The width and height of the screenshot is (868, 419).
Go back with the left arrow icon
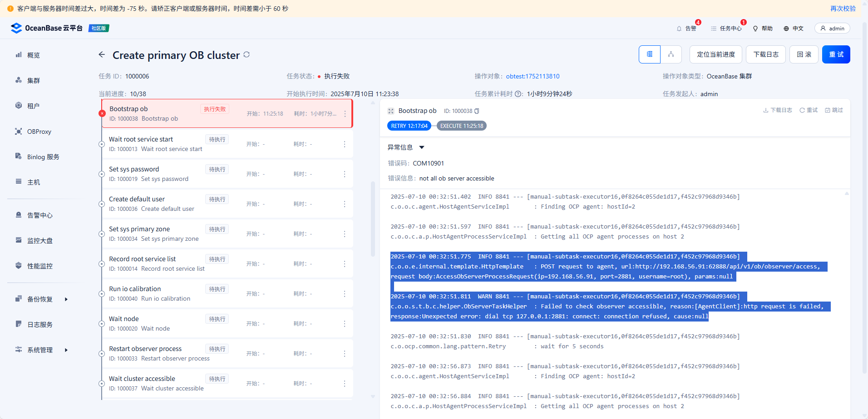[102, 55]
